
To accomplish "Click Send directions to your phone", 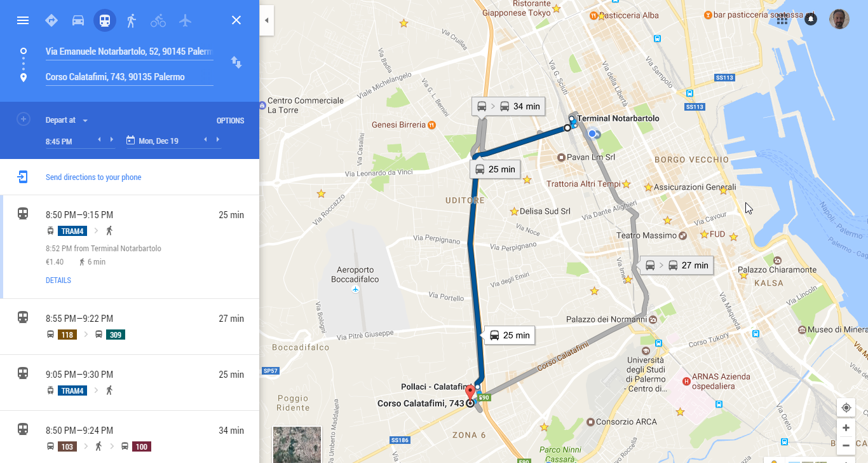I will 93,177.
